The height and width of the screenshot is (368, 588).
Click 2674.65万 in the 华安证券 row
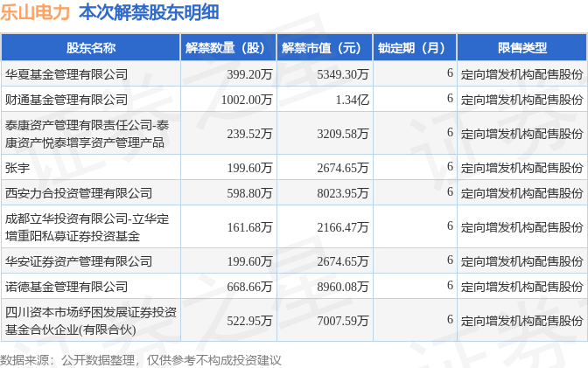[343, 261]
